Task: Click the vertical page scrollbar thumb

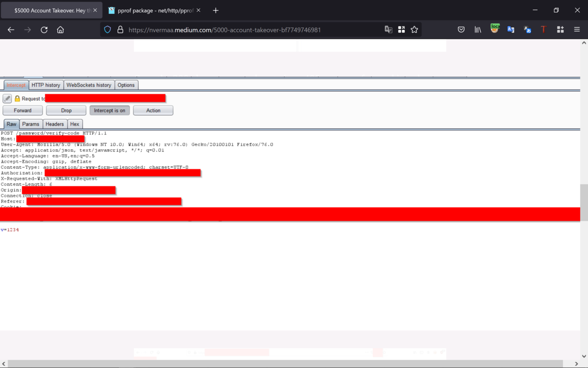Action: click(584, 203)
